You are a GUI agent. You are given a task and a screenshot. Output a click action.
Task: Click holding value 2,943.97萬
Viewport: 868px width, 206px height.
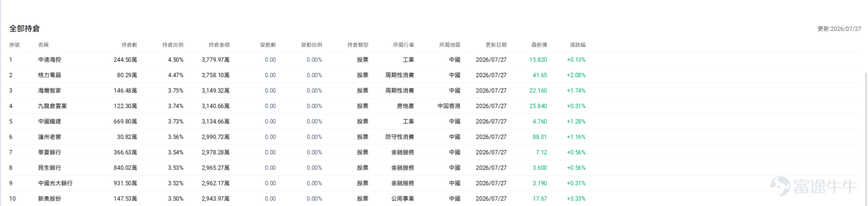pyautogui.click(x=215, y=199)
